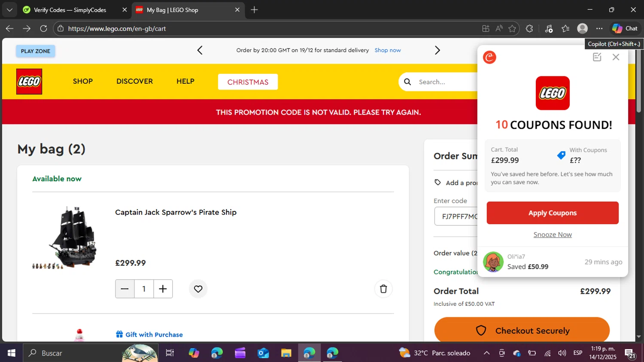Go to previous promo banner message
Image resolution: width=644 pixels, height=362 pixels.
point(200,50)
